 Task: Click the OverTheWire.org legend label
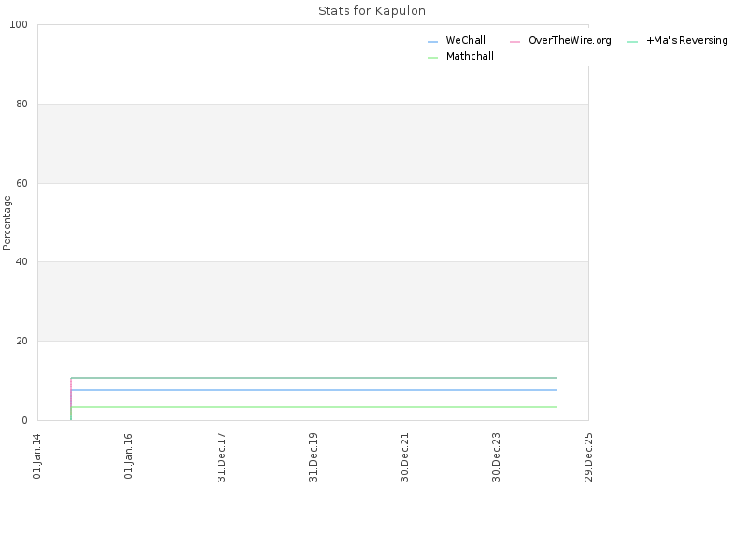coord(570,40)
